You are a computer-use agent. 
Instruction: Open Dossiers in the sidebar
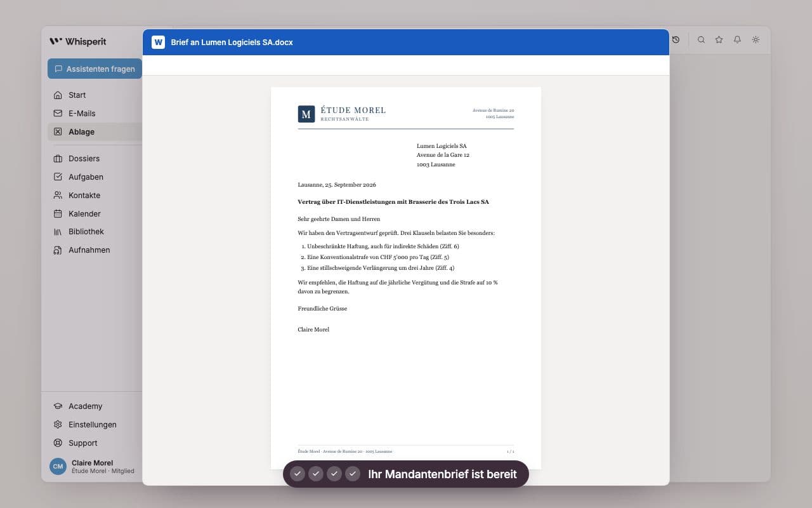coord(95,159)
